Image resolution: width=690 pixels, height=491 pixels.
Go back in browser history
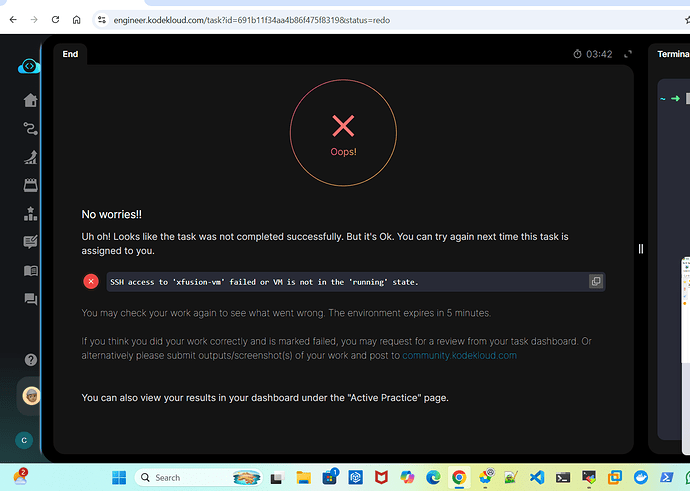coord(13,20)
